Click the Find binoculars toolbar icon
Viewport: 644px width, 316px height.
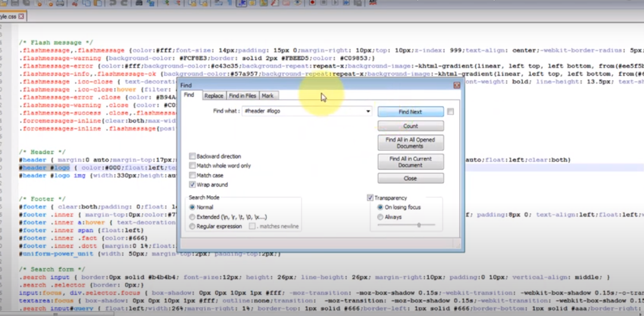(139, 2)
